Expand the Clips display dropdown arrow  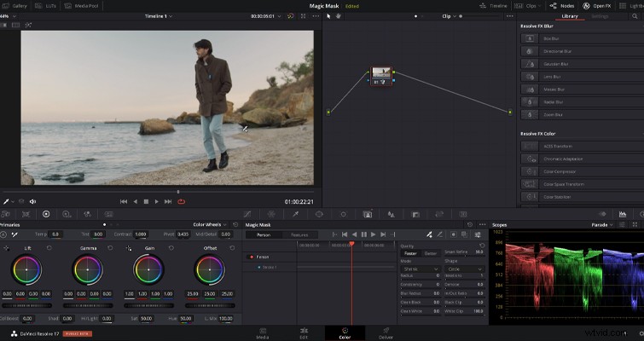(x=540, y=6)
